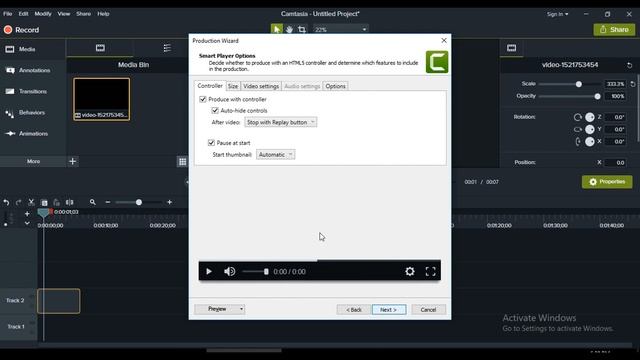
Task: Click play in the preview player
Action: [209, 271]
